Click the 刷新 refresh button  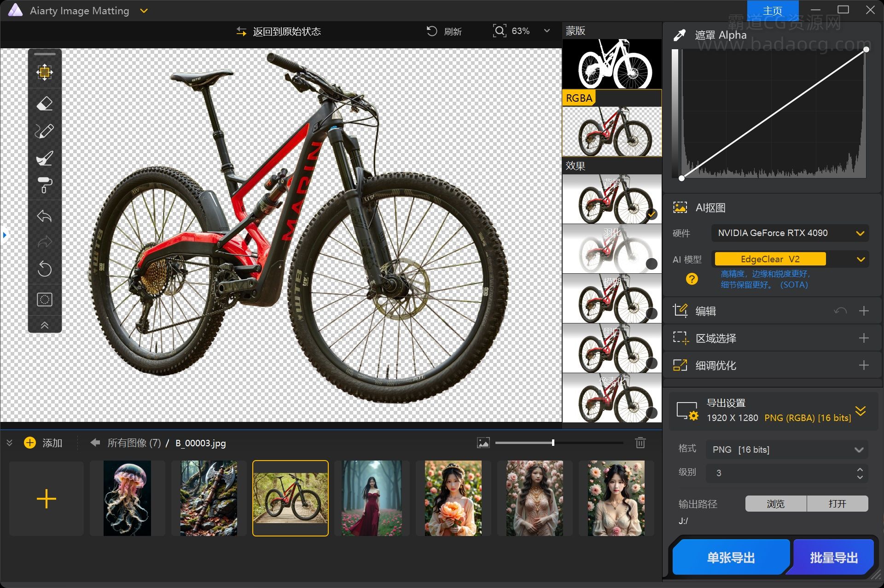[x=444, y=31]
